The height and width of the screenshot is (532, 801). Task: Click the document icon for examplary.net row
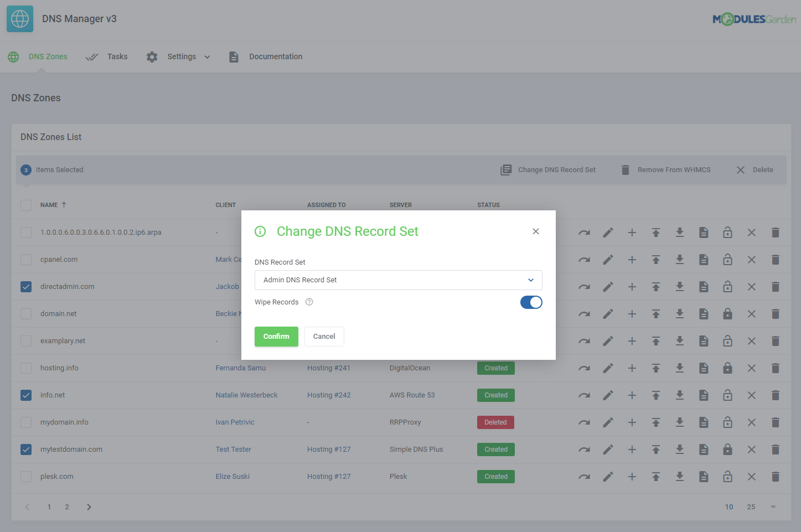(704, 341)
